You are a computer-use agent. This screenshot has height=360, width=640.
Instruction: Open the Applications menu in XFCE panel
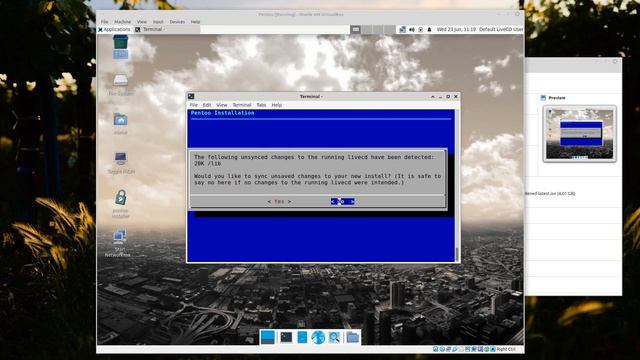point(114,29)
